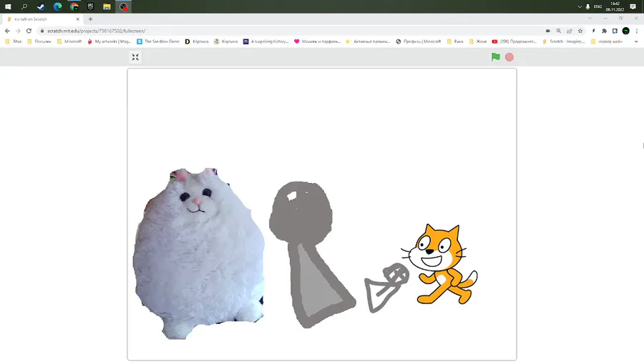
Task: Click the red stop button
Action: pos(509,57)
